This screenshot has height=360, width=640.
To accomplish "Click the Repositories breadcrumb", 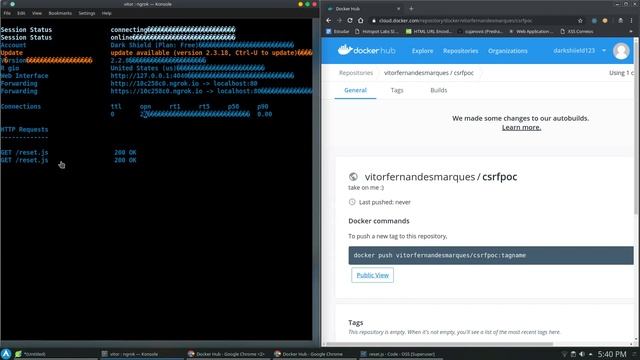I will 356,73.
